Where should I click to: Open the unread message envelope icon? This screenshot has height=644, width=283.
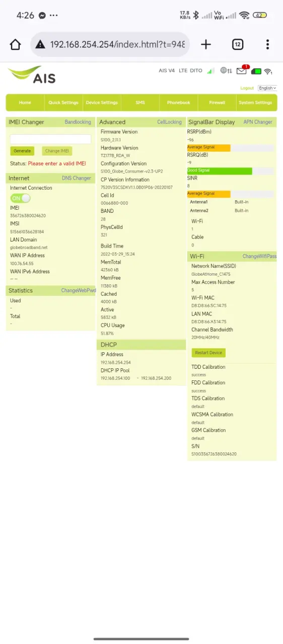tap(242, 70)
